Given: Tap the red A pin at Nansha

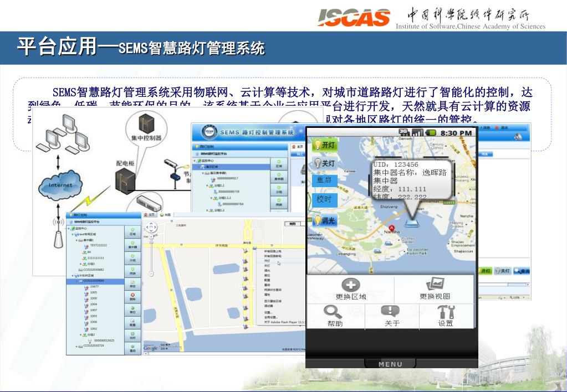Looking at the screenshot, I should tap(392, 228).
